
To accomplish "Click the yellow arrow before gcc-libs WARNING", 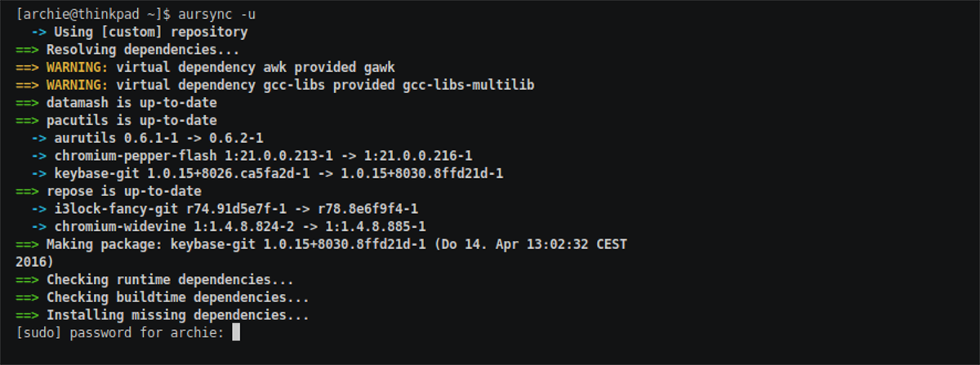I will coord(27,85).
